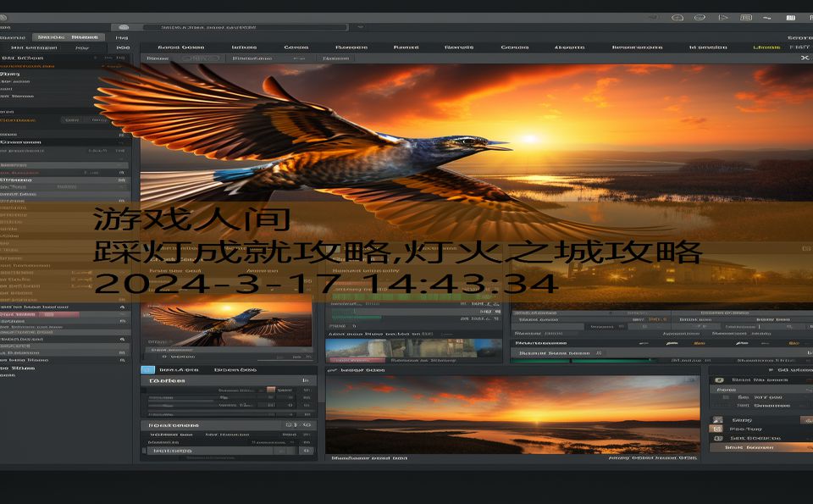Open the dropdown arrow beside the top search field
Image resolution: width=813 pixels, height=504 pixels.
click(361, 27)
